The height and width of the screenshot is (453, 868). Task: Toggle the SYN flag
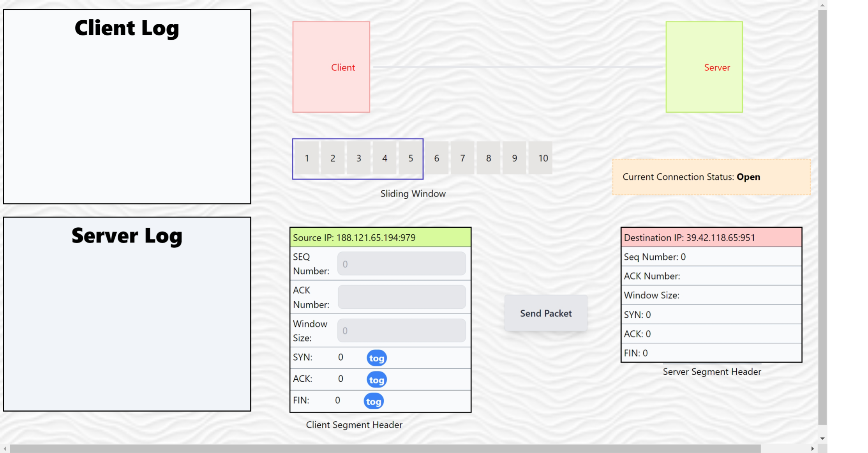tap(376, 358)
